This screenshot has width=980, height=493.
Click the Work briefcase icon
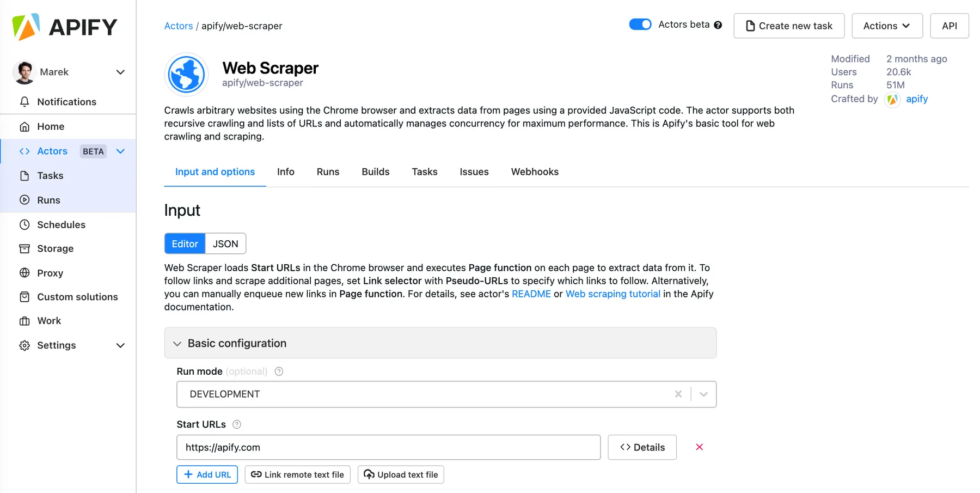(24, 321)
